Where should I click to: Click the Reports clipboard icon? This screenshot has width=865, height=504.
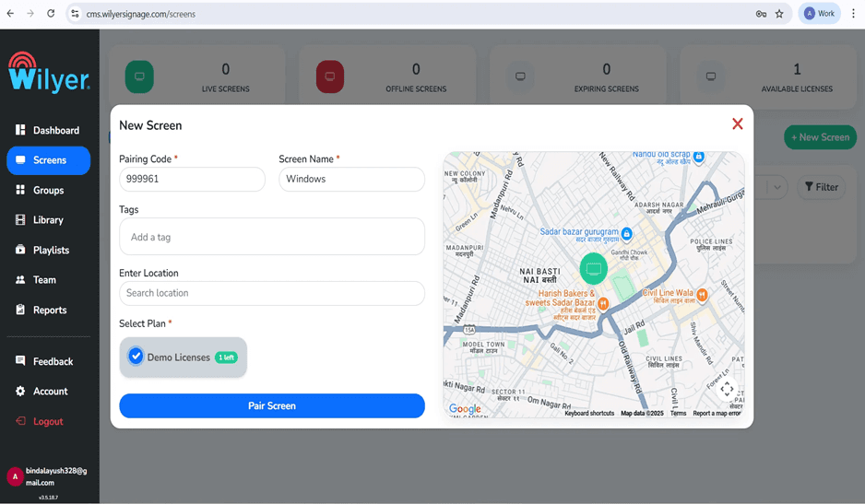coord(20,310)
